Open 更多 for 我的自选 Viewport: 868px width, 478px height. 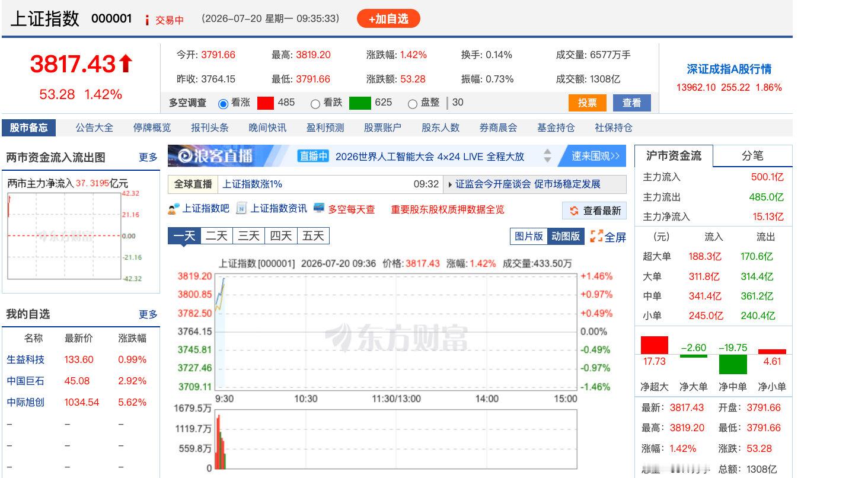tap(148, 314)
